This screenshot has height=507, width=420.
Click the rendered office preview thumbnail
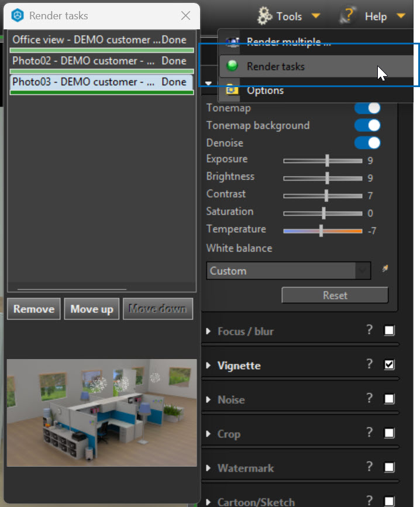[x=102, y=413]
